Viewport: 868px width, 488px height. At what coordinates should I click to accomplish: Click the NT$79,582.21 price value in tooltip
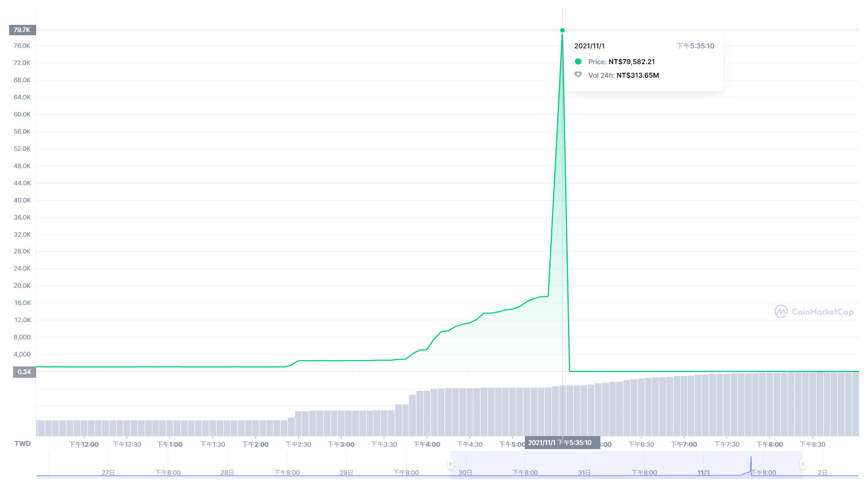(x=631, y=61)
